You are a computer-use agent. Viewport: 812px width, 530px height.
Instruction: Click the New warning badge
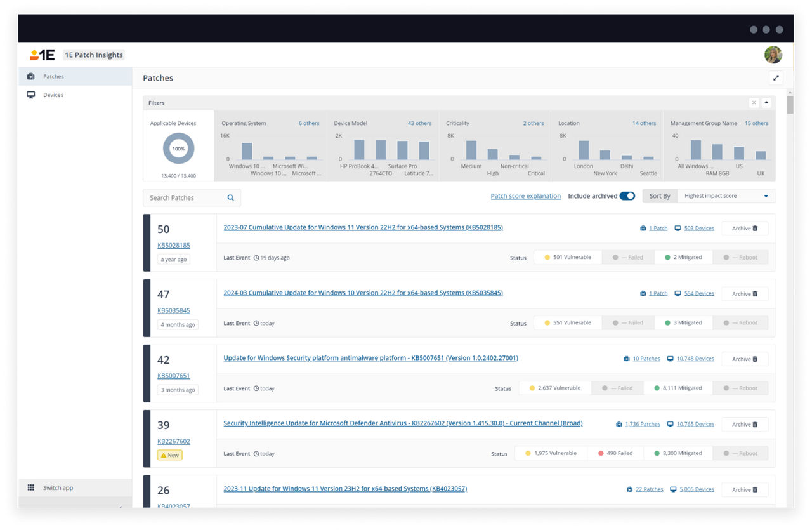click(169, 455)
